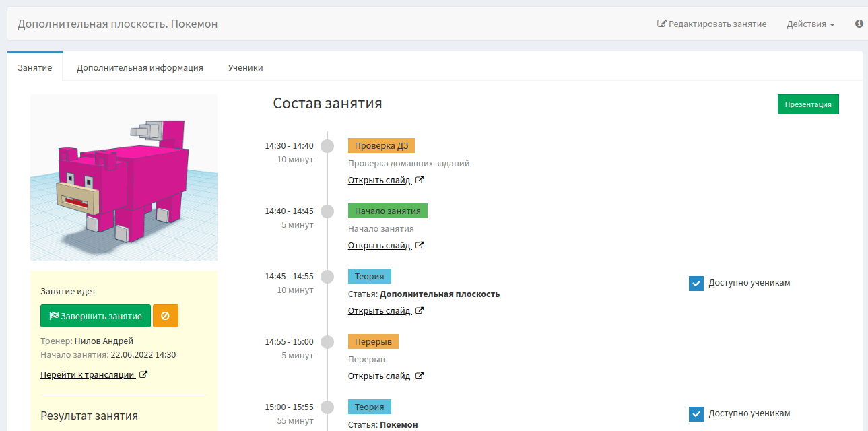868x431 pixels.
Task: Click the external-link icon for the Проверка ДЗ slide
Action: pyautogui.click(x=420, y=179)
